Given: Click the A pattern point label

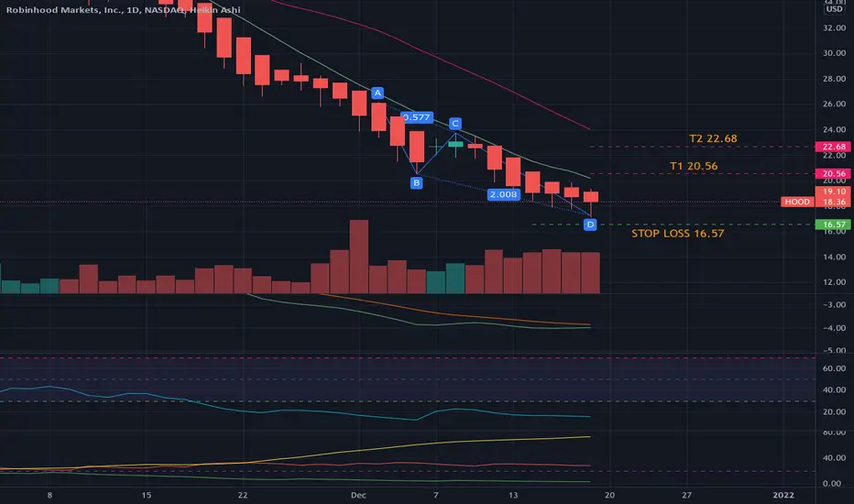Looking at the screenshot, I should 378,93.
